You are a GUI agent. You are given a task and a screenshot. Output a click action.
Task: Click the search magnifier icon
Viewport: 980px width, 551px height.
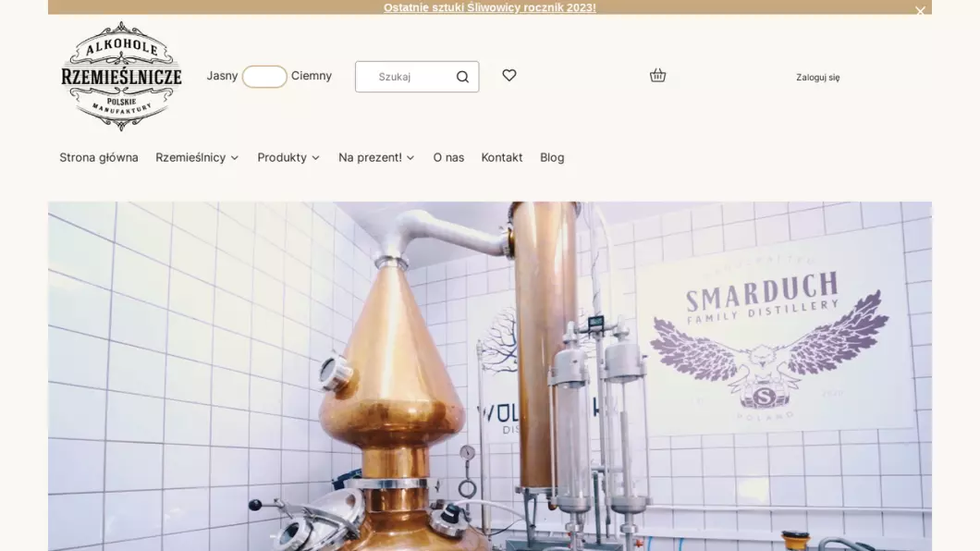coord(462,77)
